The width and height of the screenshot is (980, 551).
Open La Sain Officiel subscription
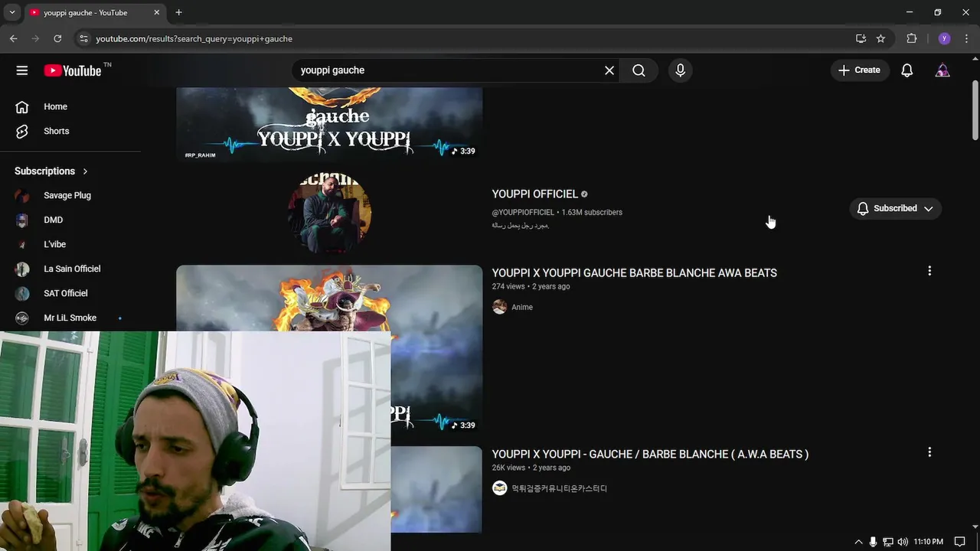coord(72,269)
